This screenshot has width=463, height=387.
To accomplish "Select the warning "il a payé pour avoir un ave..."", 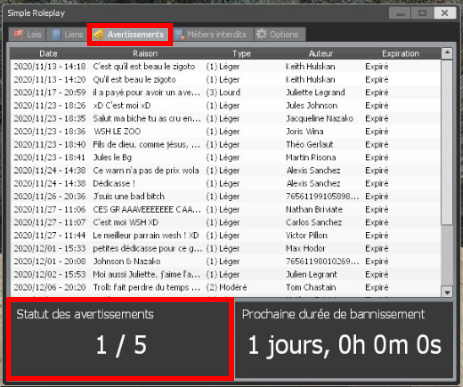I will click(225, 92).
